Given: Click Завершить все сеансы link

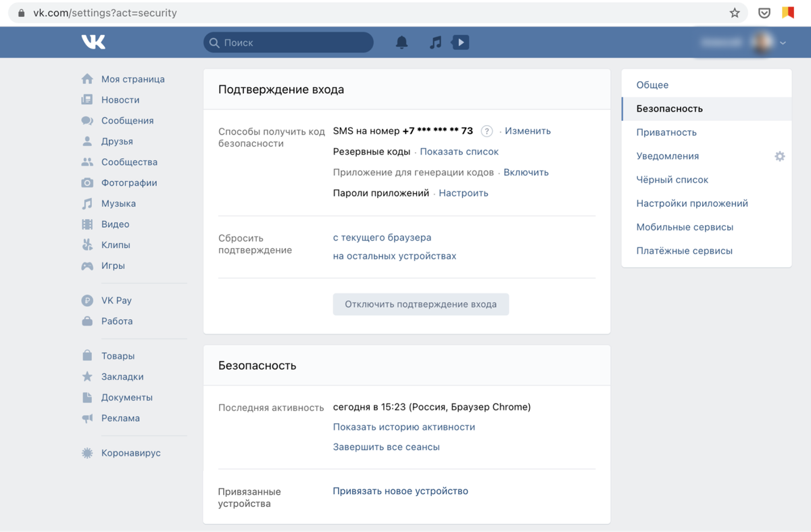Looking at the screenshot, I should coord(386,447).
